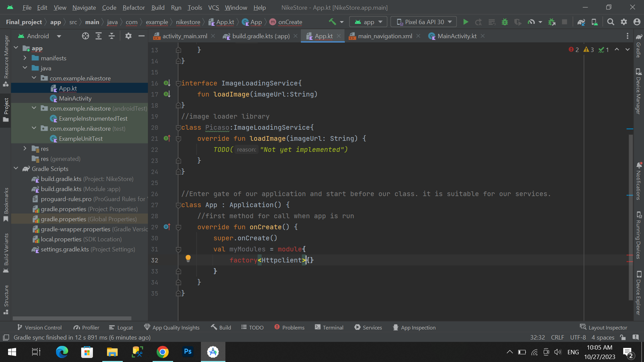Screen dimensions: 644x362
Task: Open Search Everywhere magnifier icon
Action: [x=611, y=22]
